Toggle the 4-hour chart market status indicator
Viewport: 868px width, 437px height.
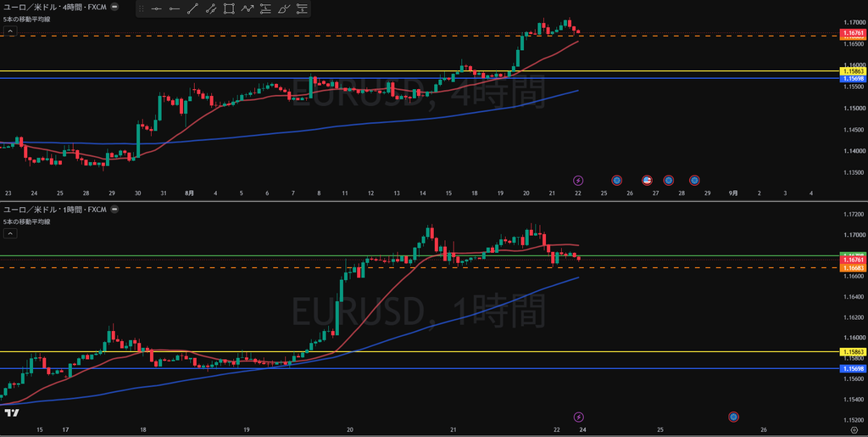pos(114,8)
